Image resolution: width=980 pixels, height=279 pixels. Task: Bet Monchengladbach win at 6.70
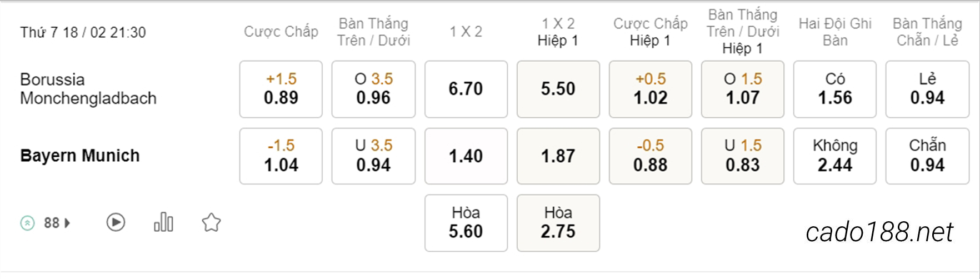466,89
